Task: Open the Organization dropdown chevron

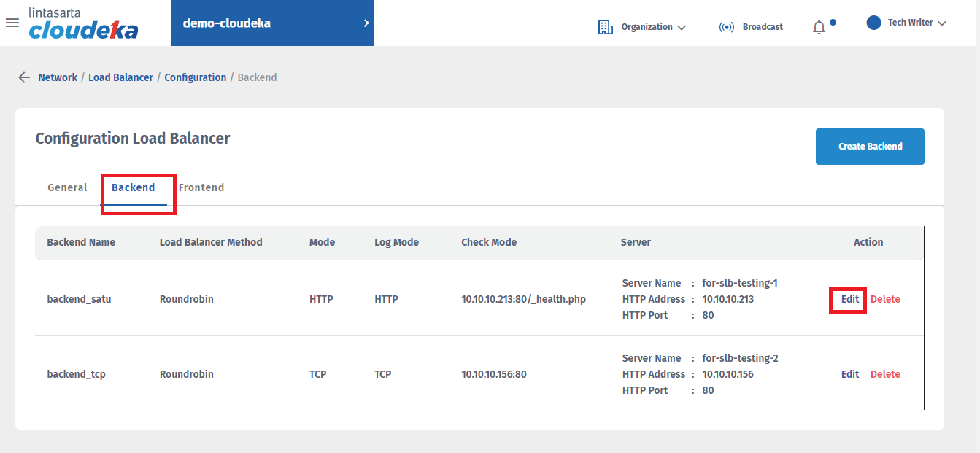Action: [x=682, y=28]
